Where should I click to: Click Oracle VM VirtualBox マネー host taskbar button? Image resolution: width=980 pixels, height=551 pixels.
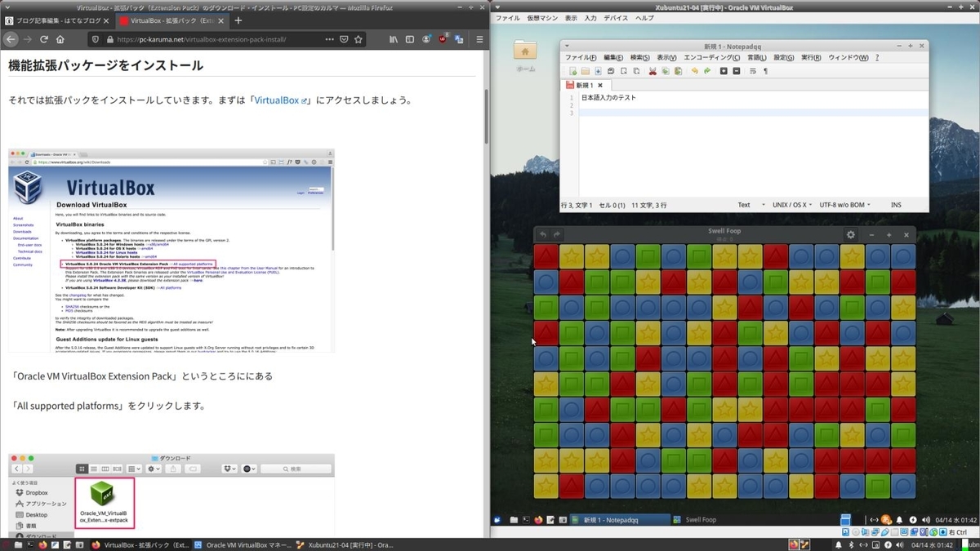coord(243,544)
